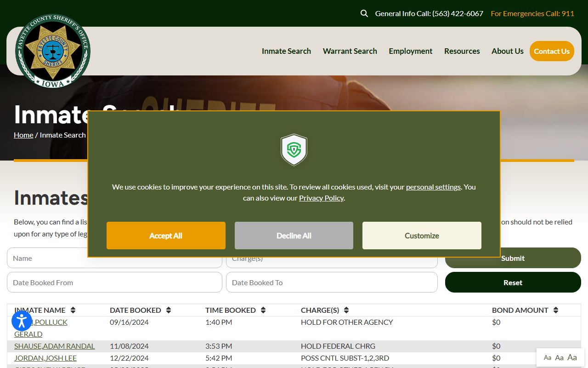Sort by Charge(s) column arrows
The height and width of the screenshot is (368, 588).
[x=346, y=310]
